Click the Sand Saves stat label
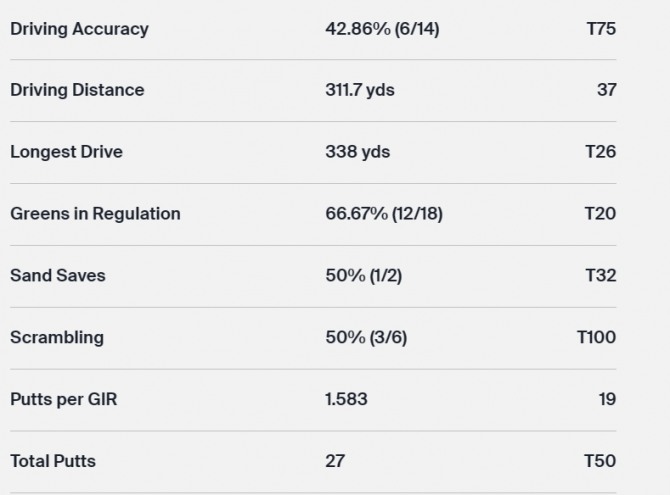670x495 pixels. [x=57, y=276]
